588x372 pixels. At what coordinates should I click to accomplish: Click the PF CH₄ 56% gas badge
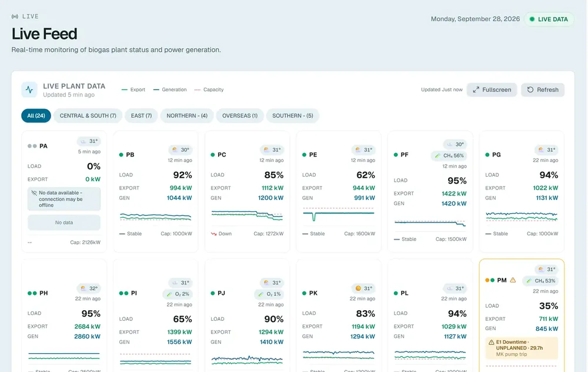(449, 155)
